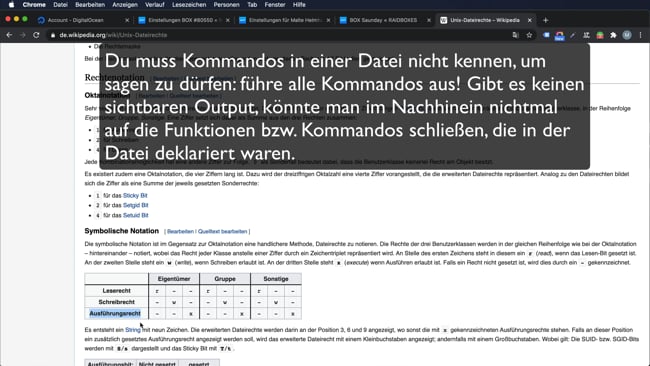Image resolution: width=650 pixels, height=366 pixels.
Task: Open the rainbow extension with New badge
Action: click(x=560, y=36)
